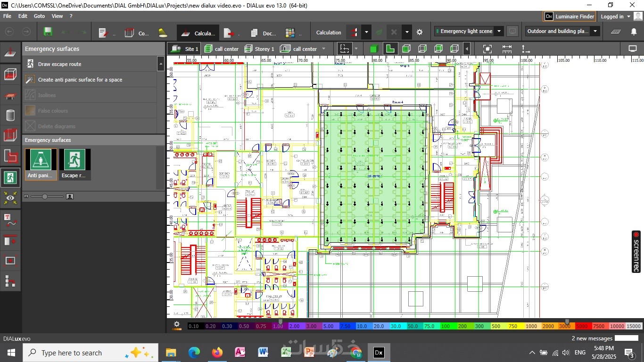
Task: Toggle the grid panel icon beside the bell
Action: coord(616,32)
